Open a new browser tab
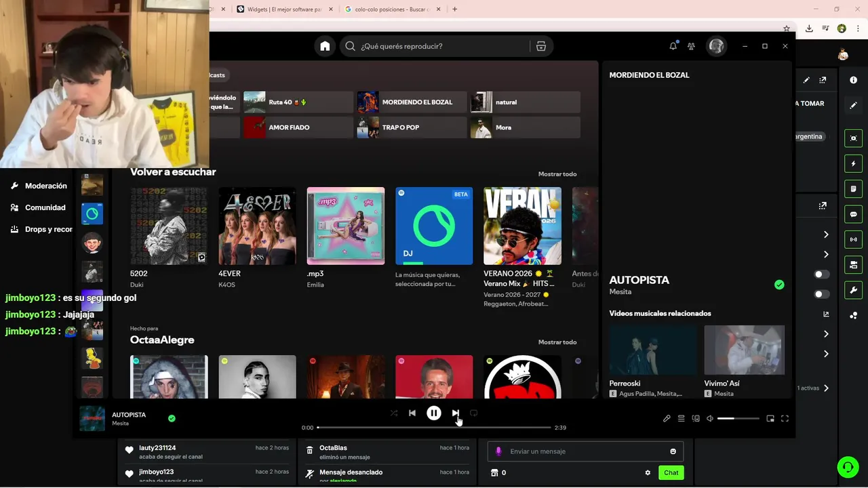The width and height of the screenshot is (868, 488). pos(454,9)
